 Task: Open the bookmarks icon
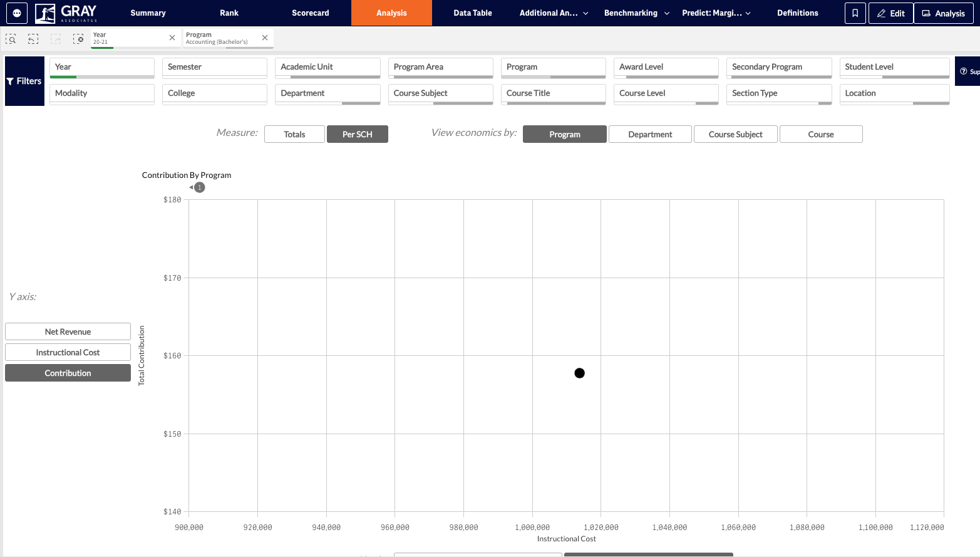click(x=855, y=13)
